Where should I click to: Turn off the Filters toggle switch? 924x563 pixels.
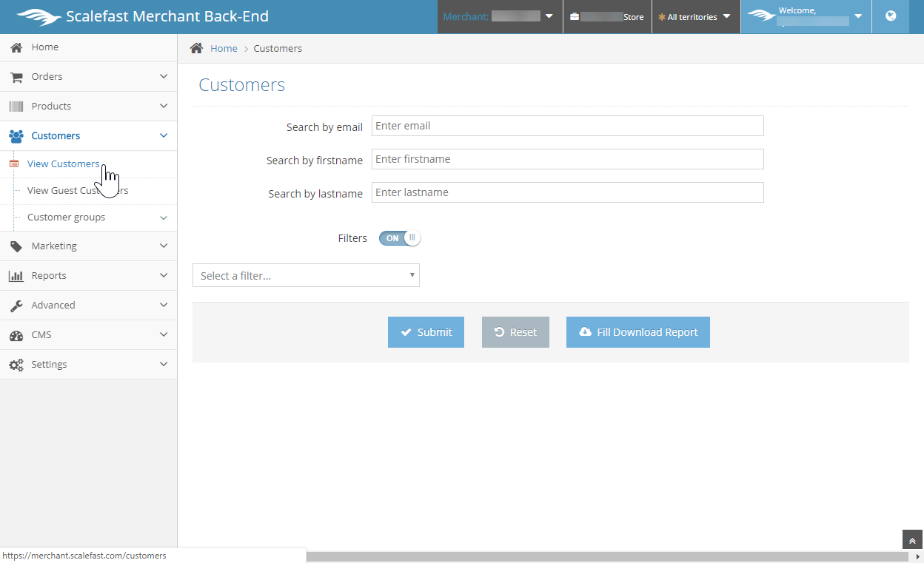coord(400,238)
